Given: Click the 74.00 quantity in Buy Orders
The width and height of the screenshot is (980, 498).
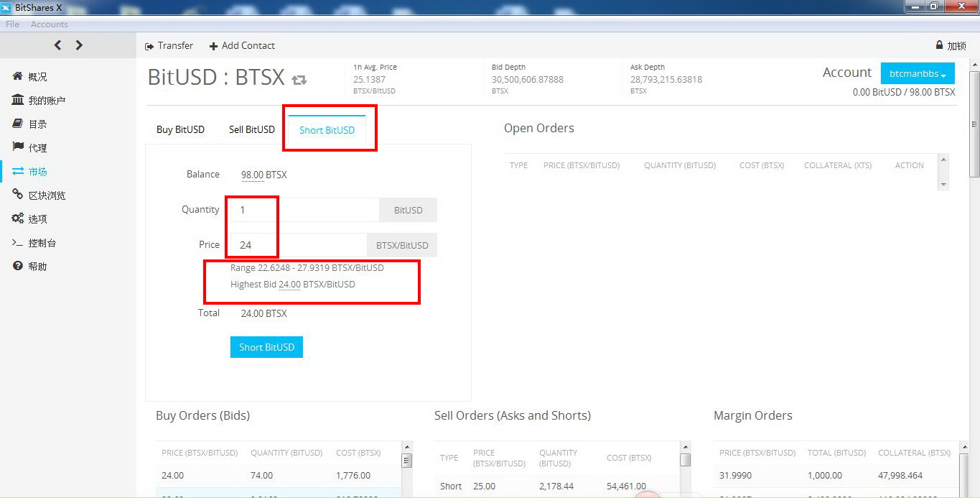Looking at the screenshot, I should tap(262, 475).
